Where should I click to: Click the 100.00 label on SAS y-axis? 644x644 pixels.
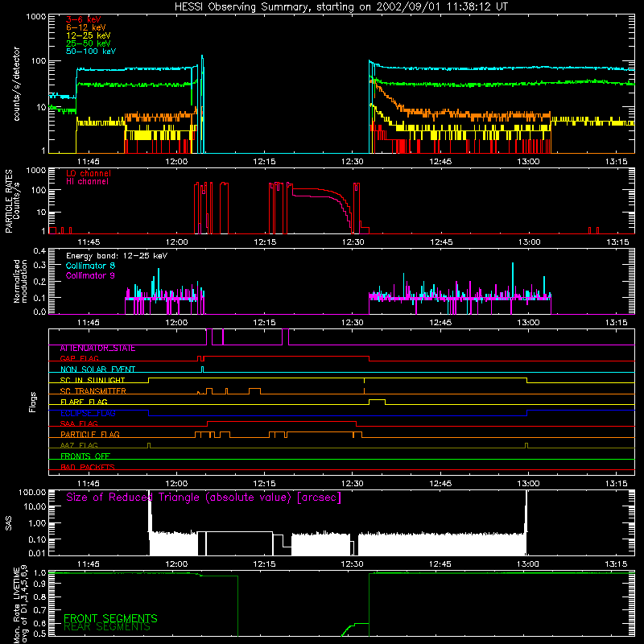[32, 492]
